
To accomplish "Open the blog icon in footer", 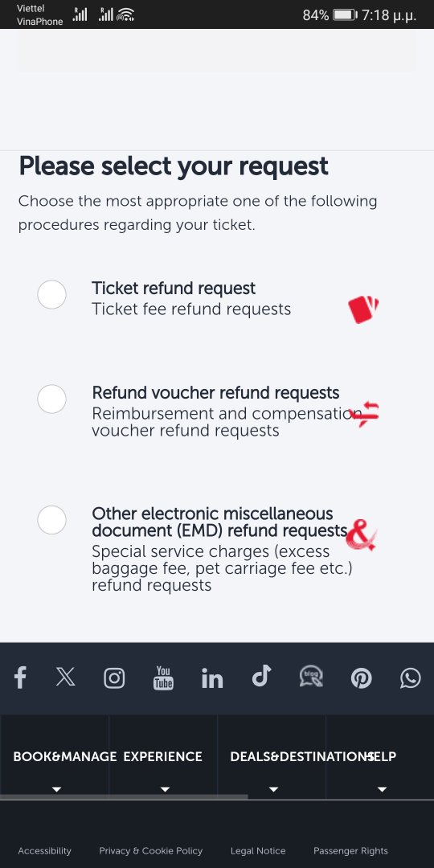I will coord(311,677).
